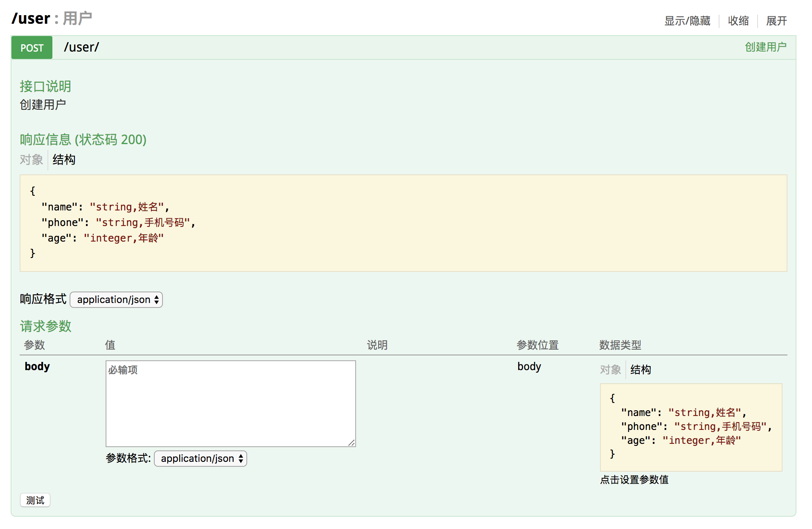812x529 pixels.
Task: Switch response view to 对象 tab
Action: [32, 160]
